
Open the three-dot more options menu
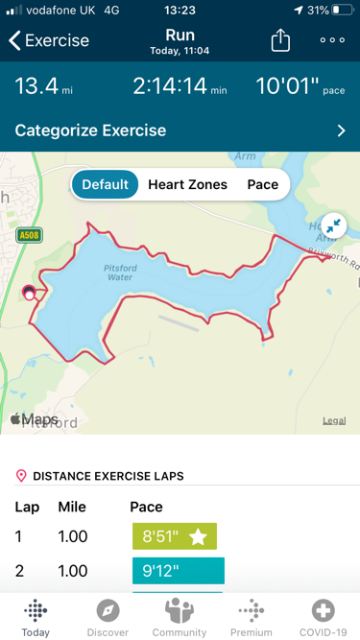click(332, 40)
